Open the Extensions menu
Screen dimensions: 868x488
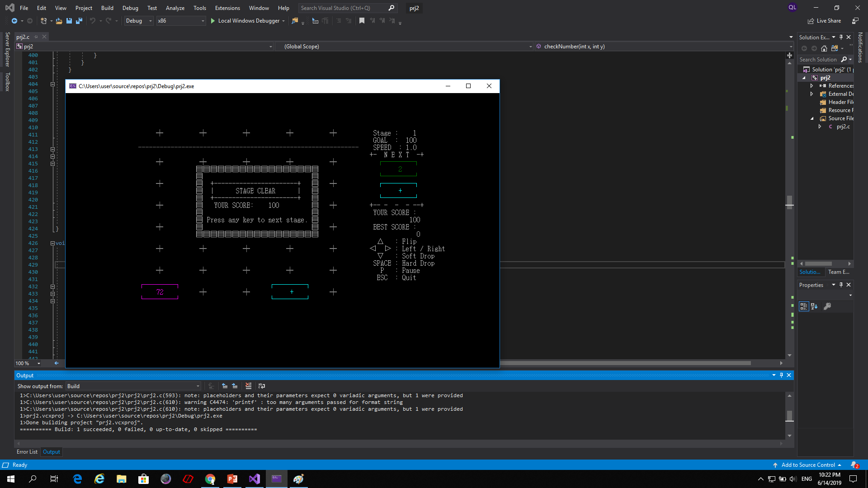pos(227,8)
